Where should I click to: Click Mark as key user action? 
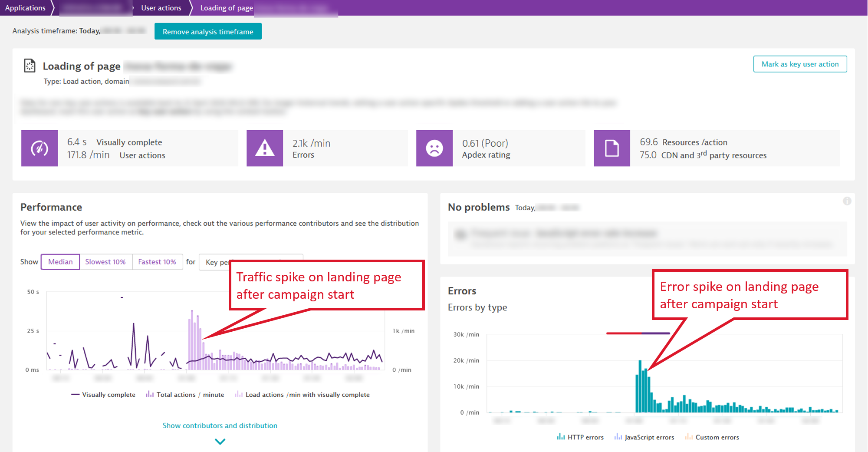coord(799,64)
